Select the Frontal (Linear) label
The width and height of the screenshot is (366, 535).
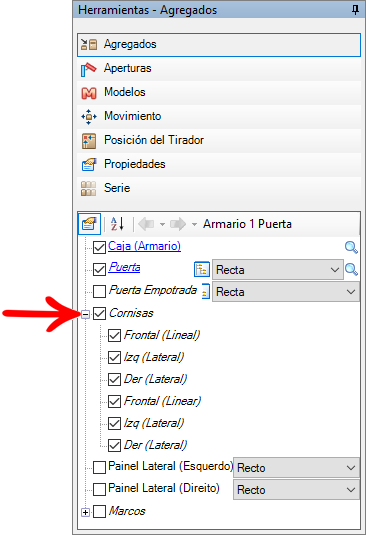point(163,401)
